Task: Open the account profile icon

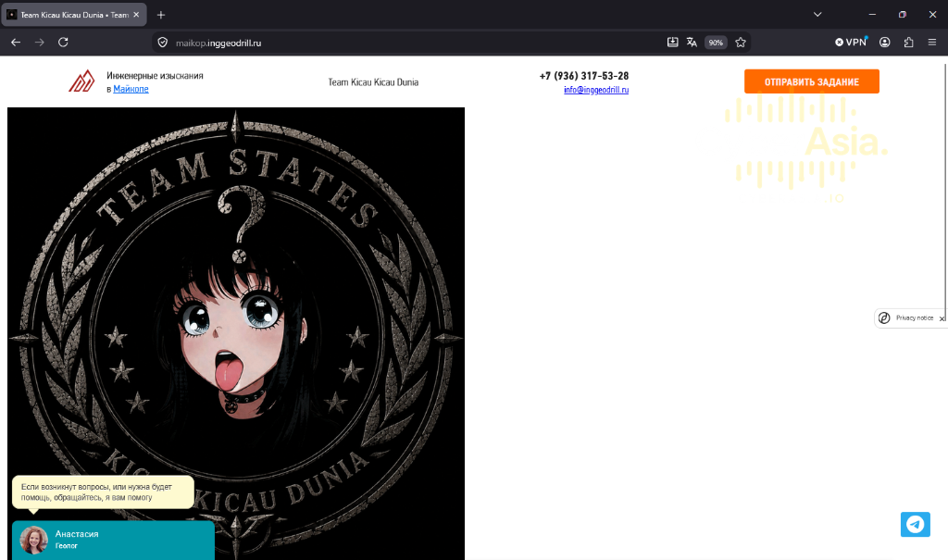Action: coord(884,43)
